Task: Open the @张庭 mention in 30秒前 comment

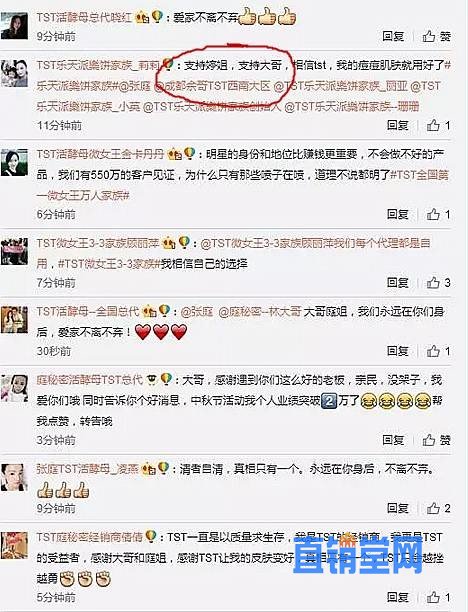Action: (197, 311)
